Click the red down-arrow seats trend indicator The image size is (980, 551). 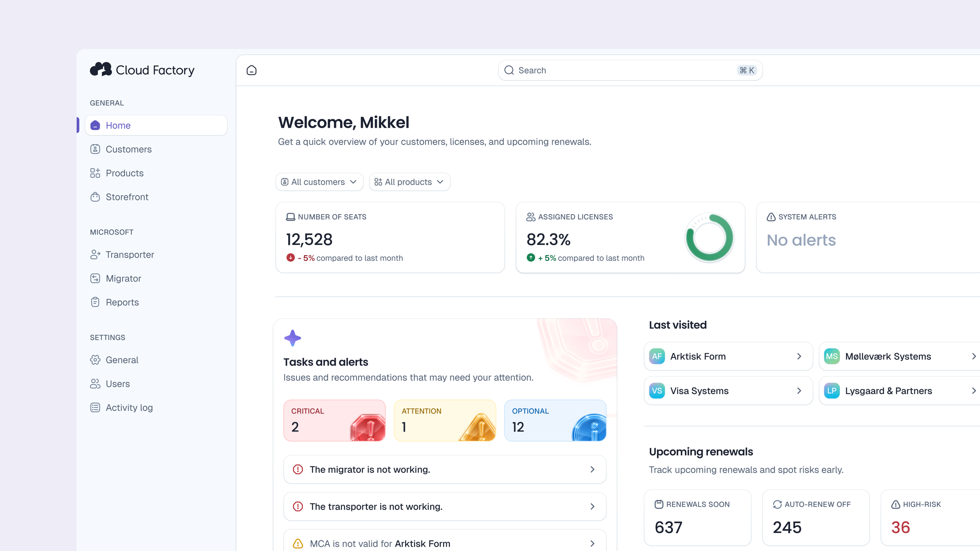pos(290,258)
